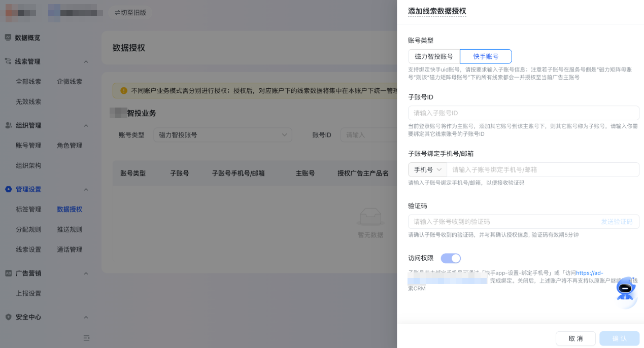Open the 账号类型 filter dropdown
This screenshot has height=348, width=644.
pos(223,135)
